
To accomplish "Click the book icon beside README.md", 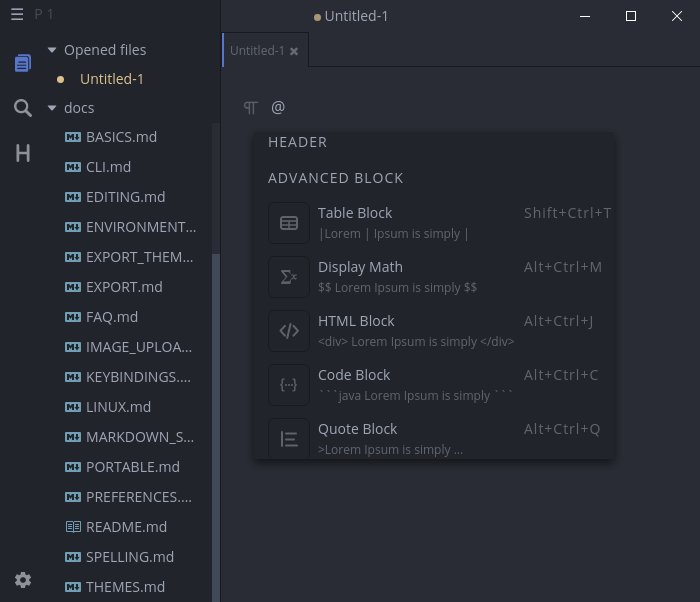I will click(73, 527).
